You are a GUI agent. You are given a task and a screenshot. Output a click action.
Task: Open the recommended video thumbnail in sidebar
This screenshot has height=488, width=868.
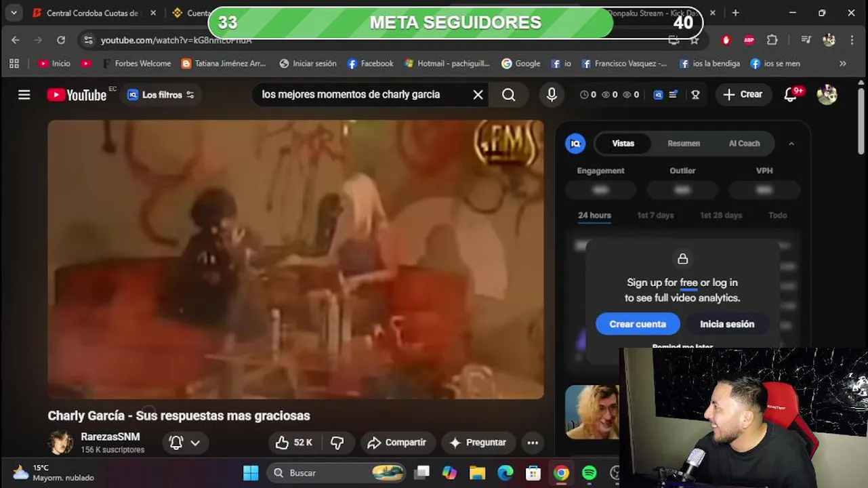pos(592,412)
